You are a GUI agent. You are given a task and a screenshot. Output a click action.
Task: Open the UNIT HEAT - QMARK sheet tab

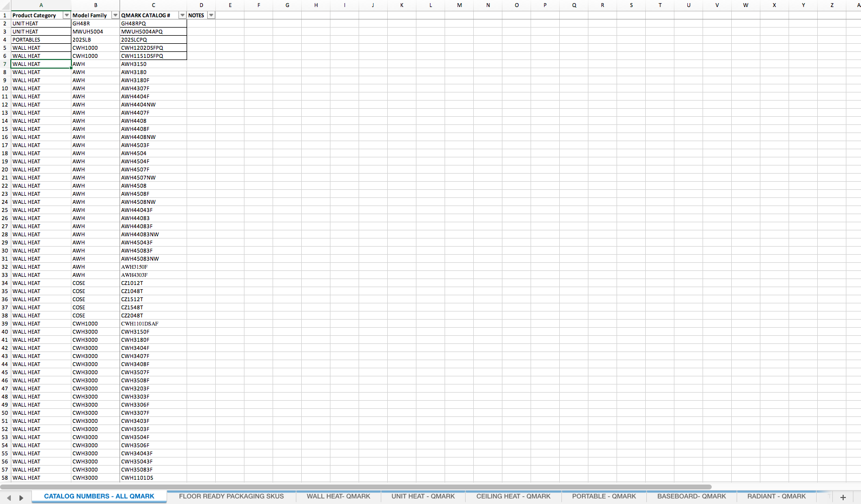423,496
